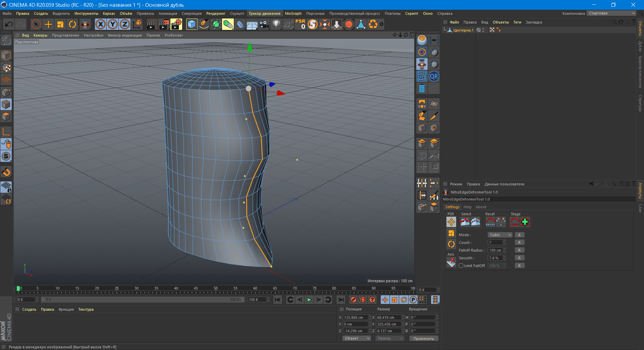This screenshot has height=350, width=644.
Task: Click the PSR move icon in NitroEdgeDeformer
Action: (451, 222)
